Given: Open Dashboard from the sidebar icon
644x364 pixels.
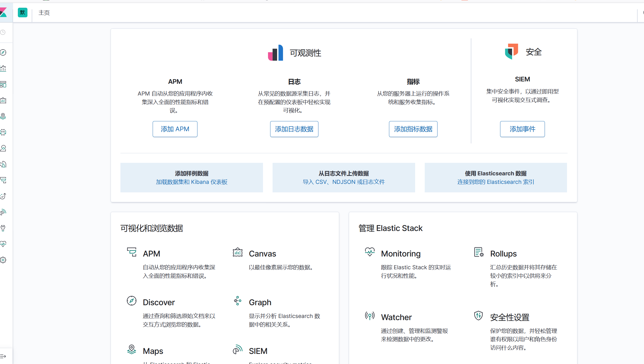Looking at the screenshot, I should click(x=3, y=84).
